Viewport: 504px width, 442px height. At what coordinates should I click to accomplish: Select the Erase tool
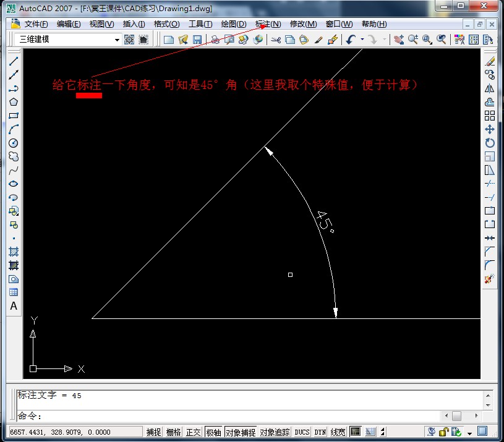click(x=490, y=61)
